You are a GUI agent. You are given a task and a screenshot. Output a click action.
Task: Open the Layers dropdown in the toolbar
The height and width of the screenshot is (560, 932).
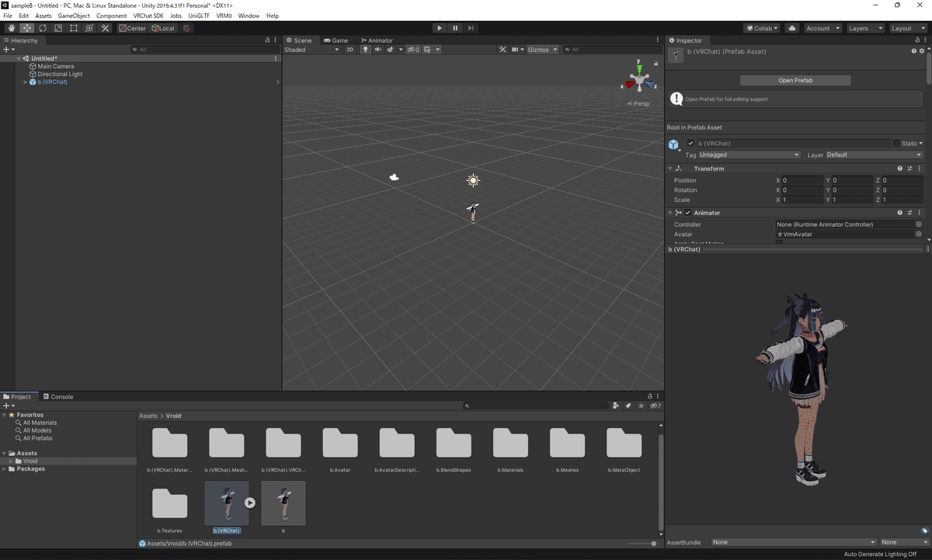point(865,28)
